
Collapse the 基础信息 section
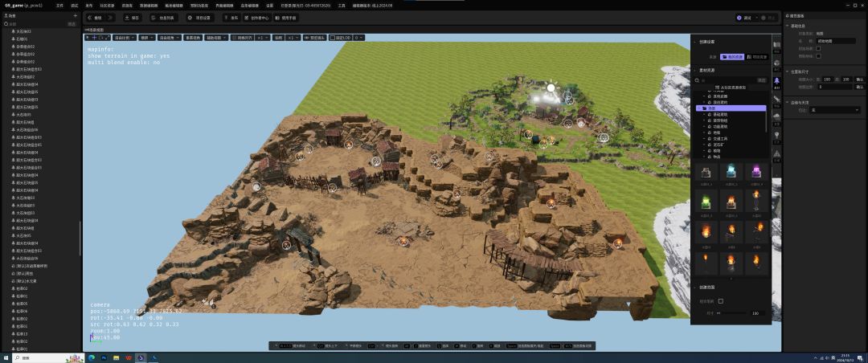[787, 26]
